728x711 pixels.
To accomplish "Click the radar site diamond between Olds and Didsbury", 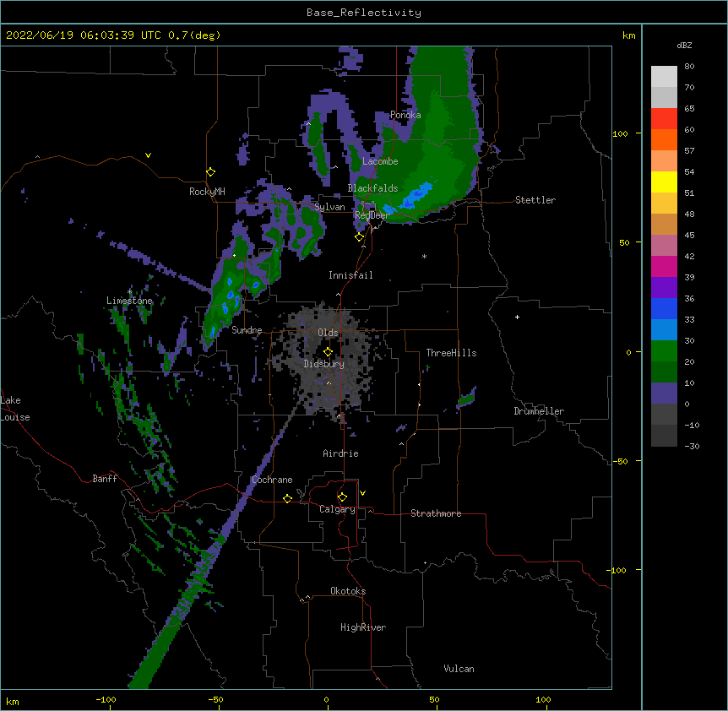I will pos(328,351).
